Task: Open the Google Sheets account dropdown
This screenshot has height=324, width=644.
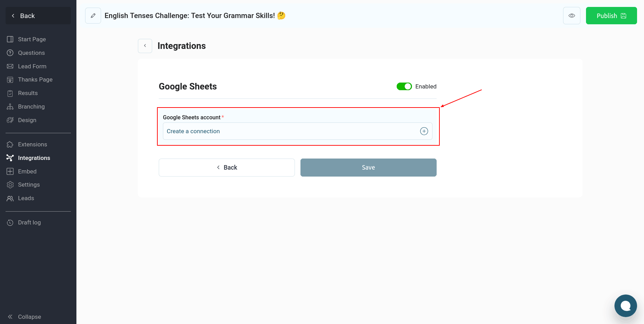Action: (x=292, y=131)
